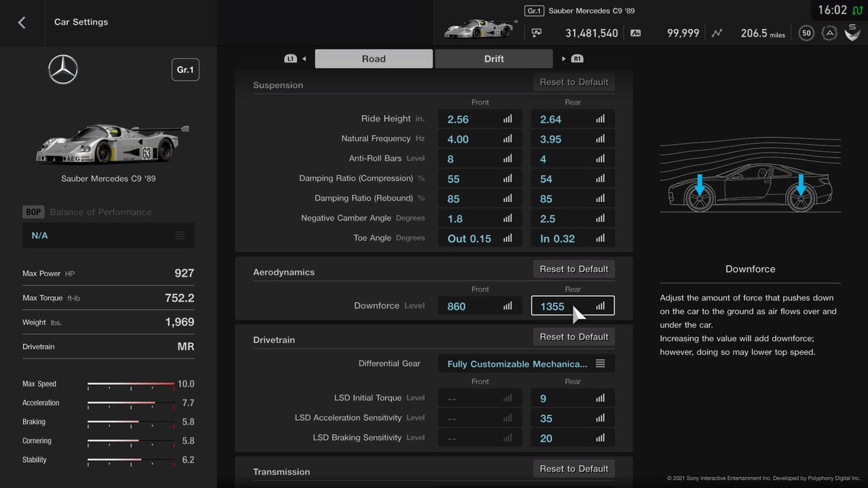
Task: Click the Gr.1 category badge in sidebar
Action: click(185, 70)
